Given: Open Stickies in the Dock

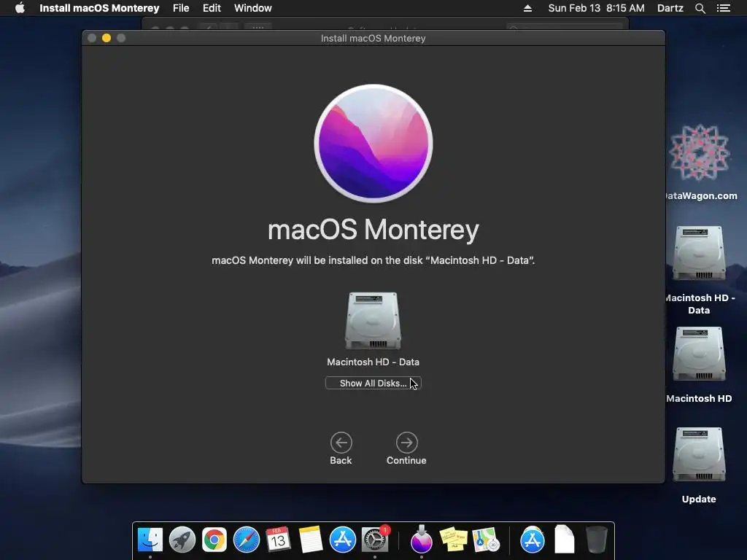Looking at the screenshot, I should pyautogui.click(x=453, y=540).
